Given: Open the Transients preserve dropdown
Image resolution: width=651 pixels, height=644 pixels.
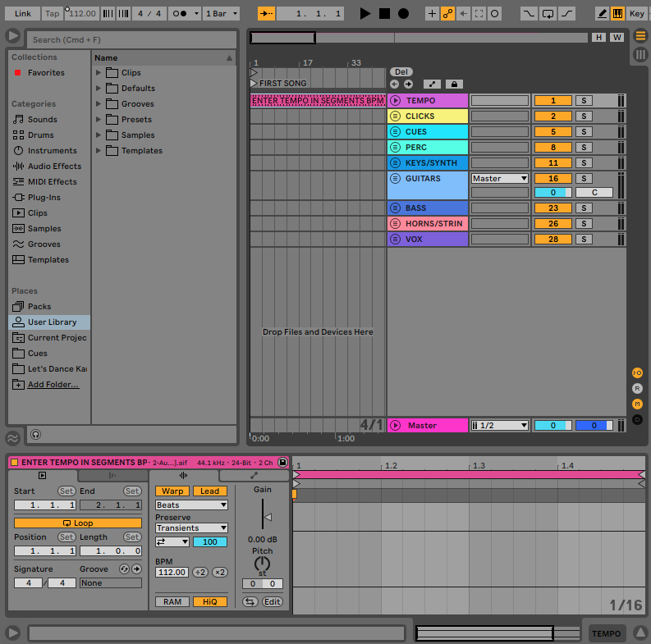Looking at the screenshot, I should coord(191,528).
